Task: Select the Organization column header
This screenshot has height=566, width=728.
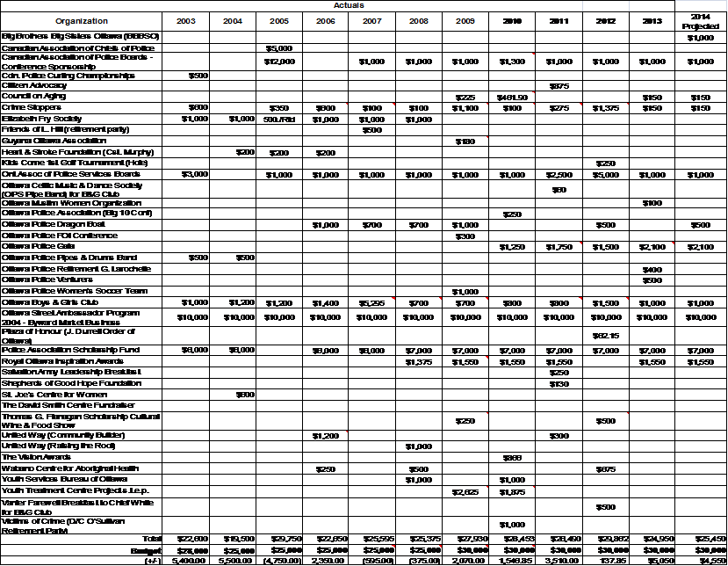Action: [x=82, y=21]
